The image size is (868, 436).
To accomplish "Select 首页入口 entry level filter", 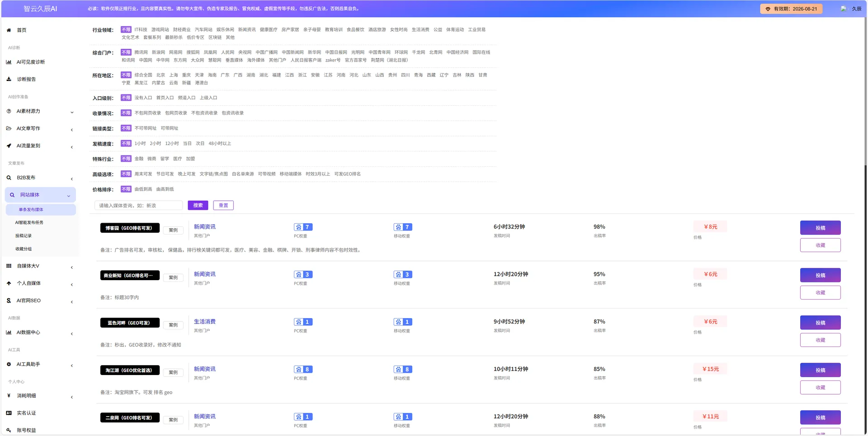I will pyautogui.click(x=165, y=98).
